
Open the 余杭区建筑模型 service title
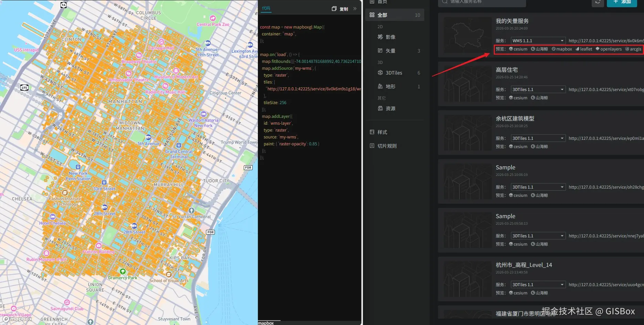point(515,119)
